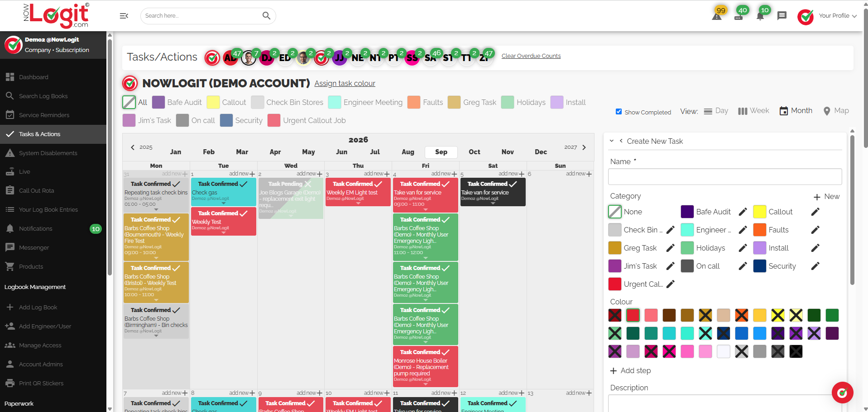Open the bell notifications icon showing 10
The height and width of the screenshot is (412, 868).
[x=760, y=16]
